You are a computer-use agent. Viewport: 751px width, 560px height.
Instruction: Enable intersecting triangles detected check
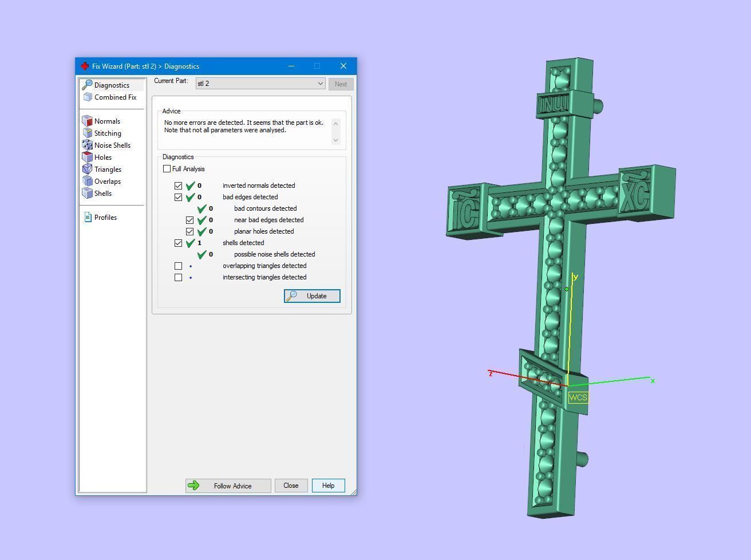pyautogui.click(x=178, y=277)
